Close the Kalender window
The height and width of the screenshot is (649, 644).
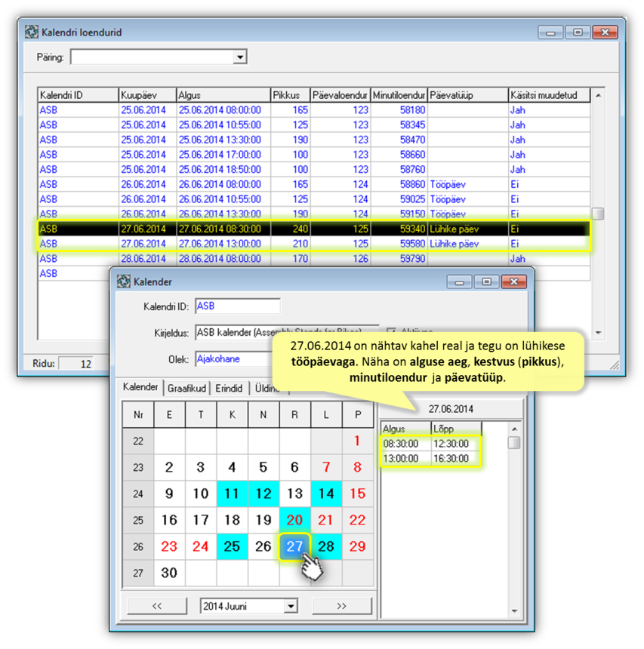point(514,282)
